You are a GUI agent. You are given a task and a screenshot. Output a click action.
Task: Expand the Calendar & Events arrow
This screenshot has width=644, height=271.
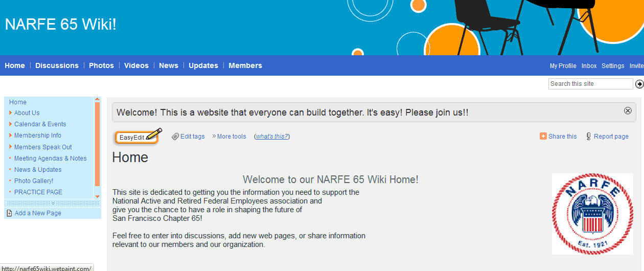coord(10,124)
